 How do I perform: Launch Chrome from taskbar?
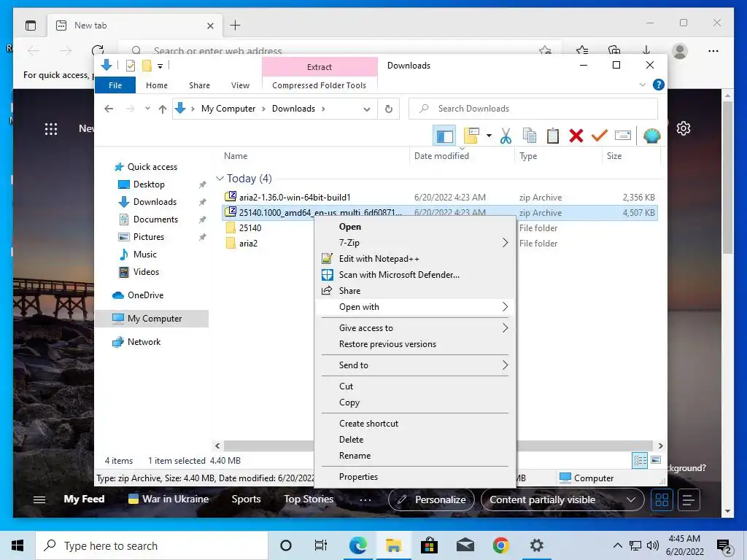[500, 545]
